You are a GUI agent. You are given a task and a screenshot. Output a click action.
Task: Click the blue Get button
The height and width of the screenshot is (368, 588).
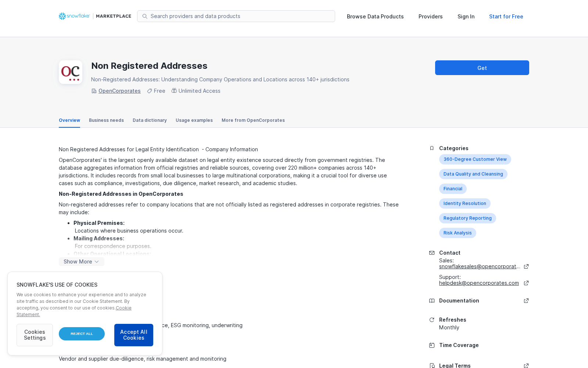click(x=482, y=68)
